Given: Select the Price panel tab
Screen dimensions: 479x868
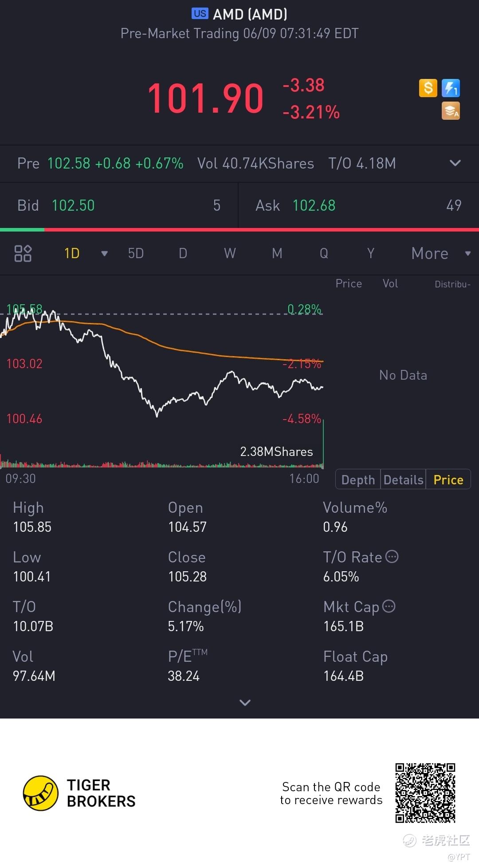Looking at the screenshot, I should (x=448, y=480).
